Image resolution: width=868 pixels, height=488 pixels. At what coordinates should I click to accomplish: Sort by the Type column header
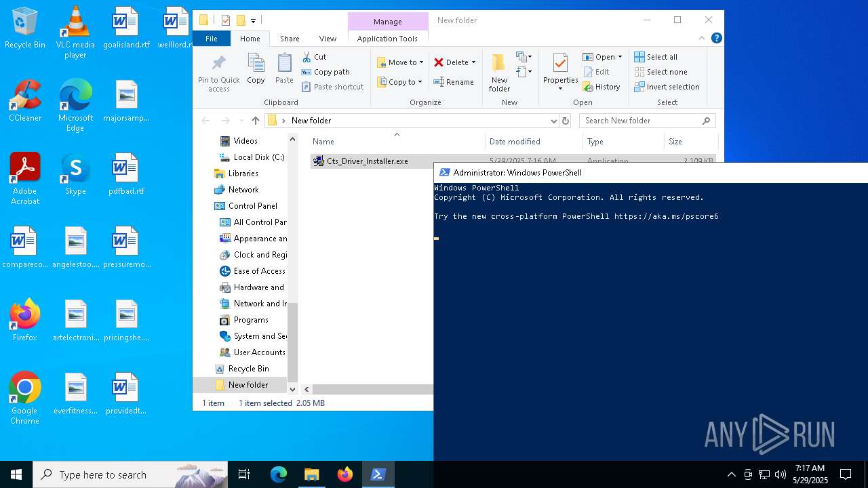623,142
